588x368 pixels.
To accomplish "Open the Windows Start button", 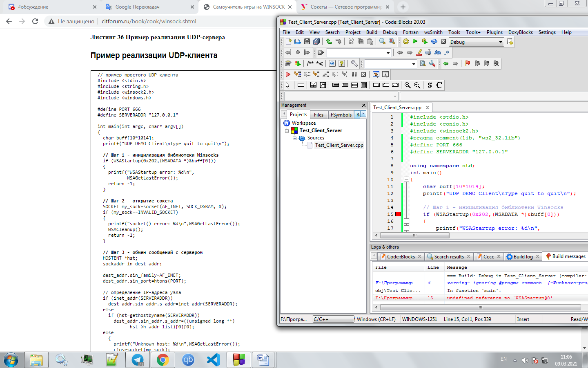I will (11, 360).
